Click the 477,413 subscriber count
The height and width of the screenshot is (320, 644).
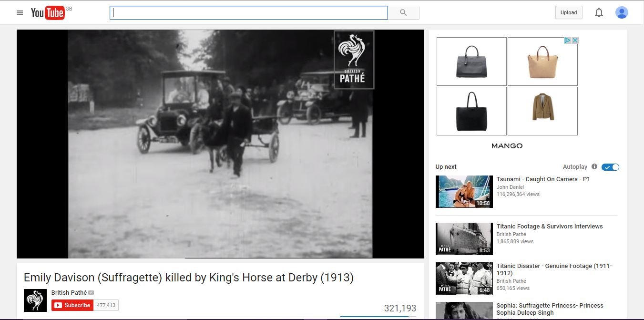click(x=106, y=305)
